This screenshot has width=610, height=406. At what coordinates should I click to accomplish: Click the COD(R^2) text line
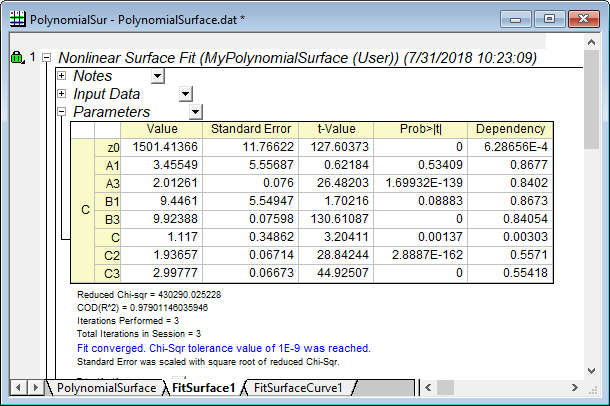coord(142,308)
